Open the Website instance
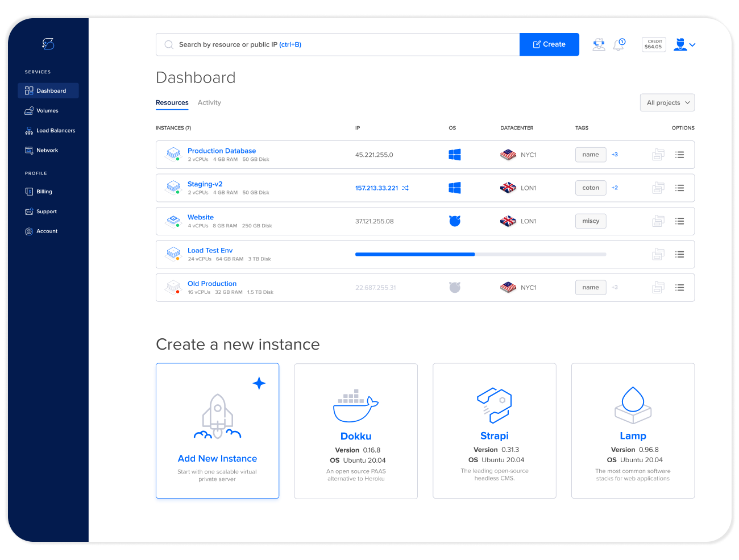Viewport: 739px width, 560px height. point(201,217)
